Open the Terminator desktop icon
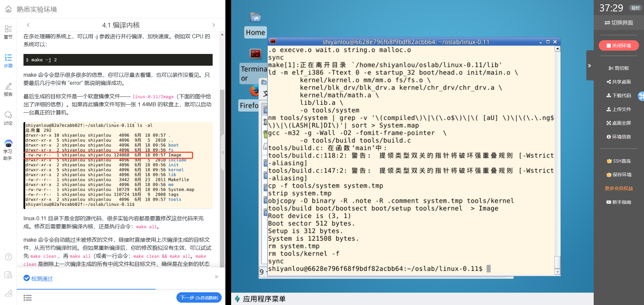The image size is (644, 305). point(256,54)
